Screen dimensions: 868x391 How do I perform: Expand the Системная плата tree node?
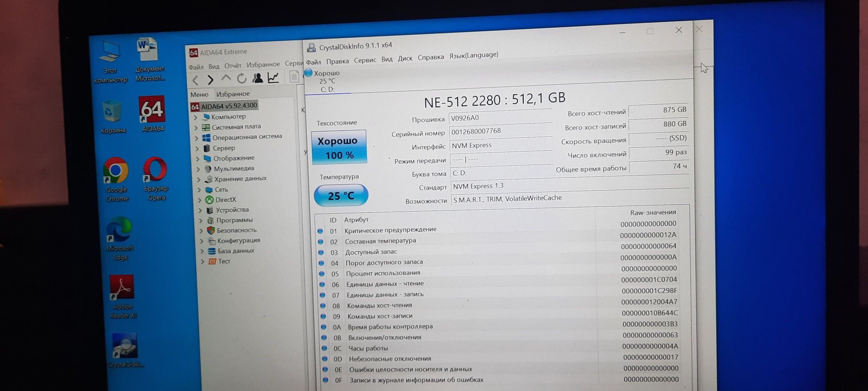196,128
